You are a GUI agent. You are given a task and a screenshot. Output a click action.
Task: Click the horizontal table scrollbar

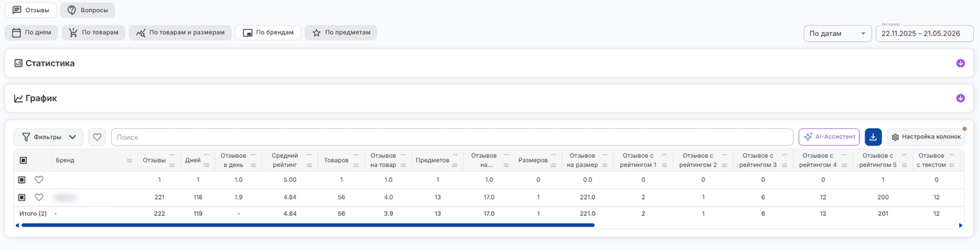[308, 225]
